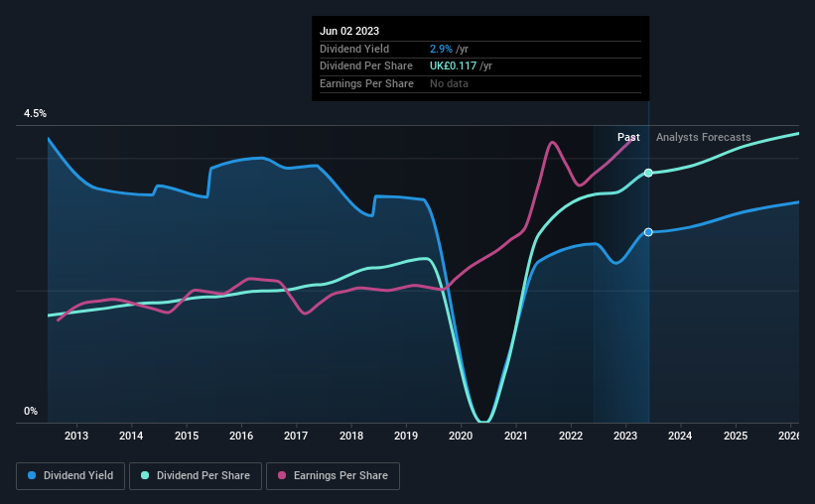This screenshot has height=504, width=815.
Task: Click the 0% y-axis label
Action: point(31,411)
